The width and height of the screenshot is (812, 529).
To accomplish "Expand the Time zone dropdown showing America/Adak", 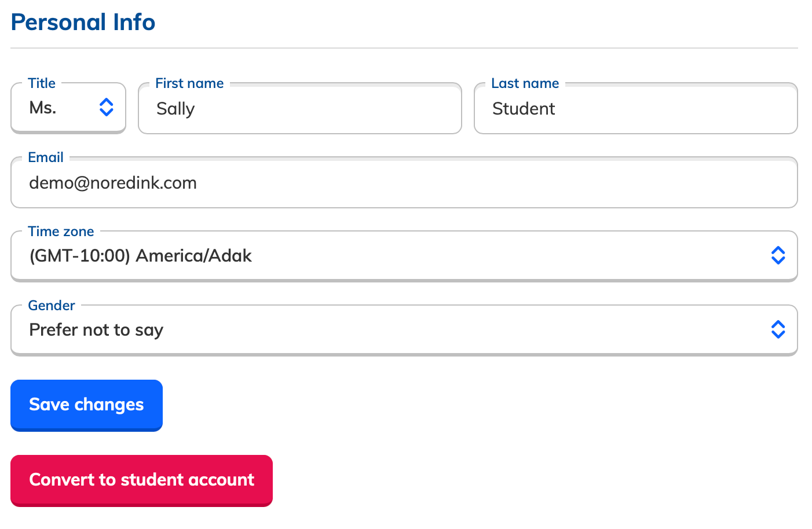I will tap(404, 256).
